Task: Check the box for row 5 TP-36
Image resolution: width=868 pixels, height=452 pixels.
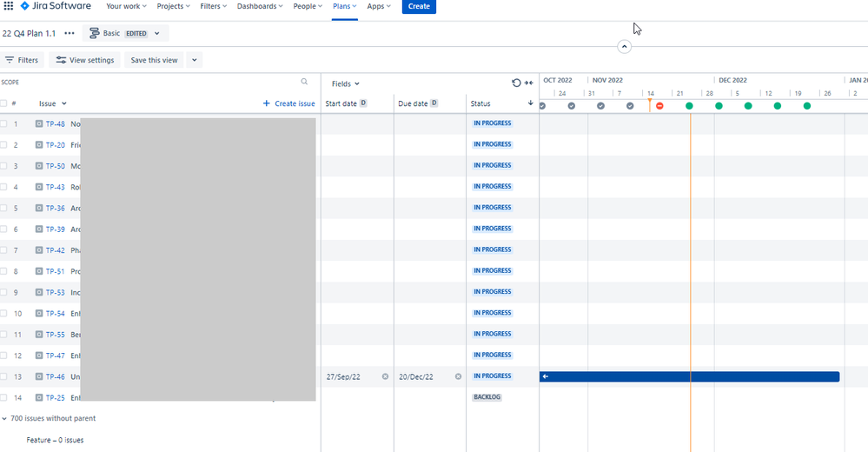Action: pyautogui.click(x=3, y=208)
